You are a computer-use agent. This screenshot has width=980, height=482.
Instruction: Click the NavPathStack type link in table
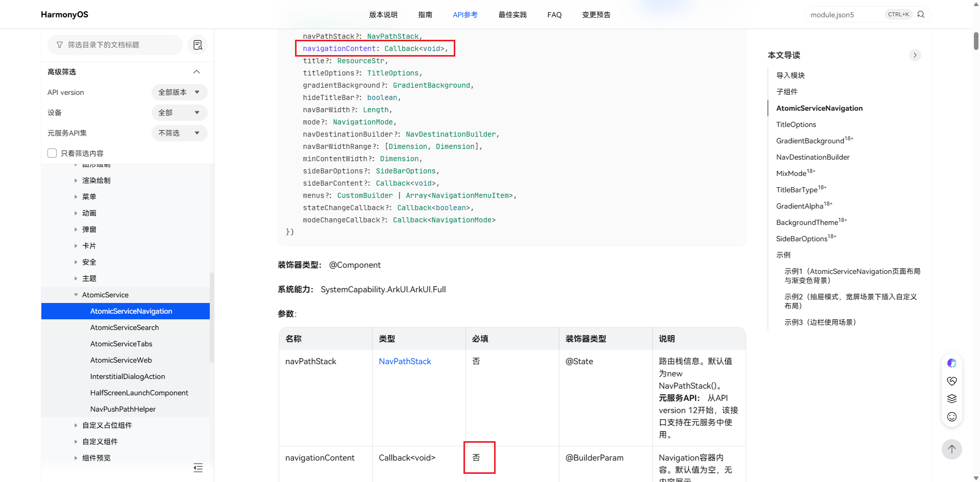405,361
